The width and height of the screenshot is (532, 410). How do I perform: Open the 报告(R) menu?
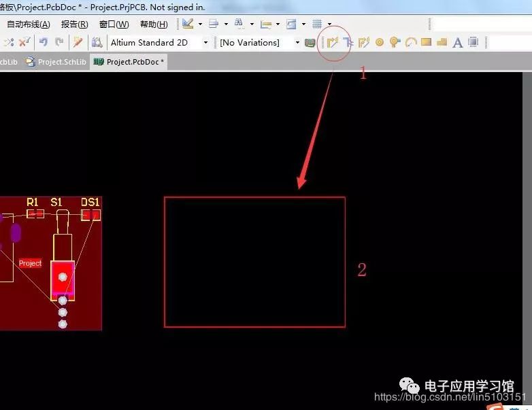tap(75, 24)
